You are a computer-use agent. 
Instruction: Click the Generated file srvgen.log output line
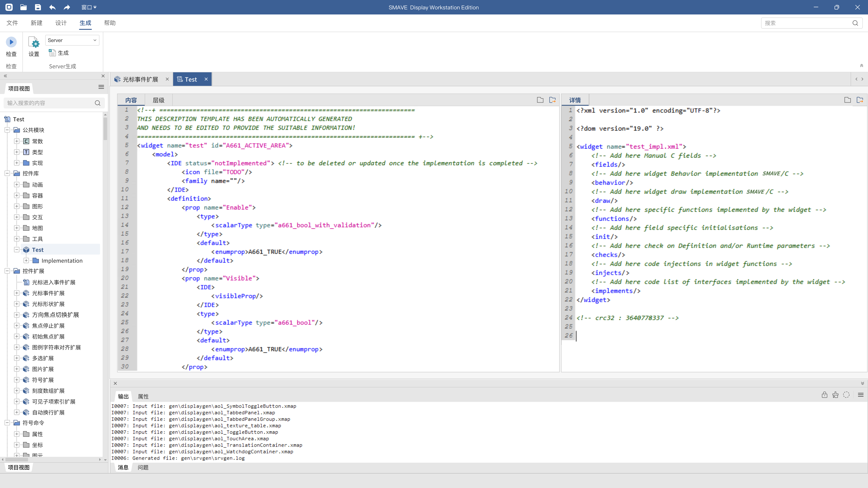[x=178, y=458]
